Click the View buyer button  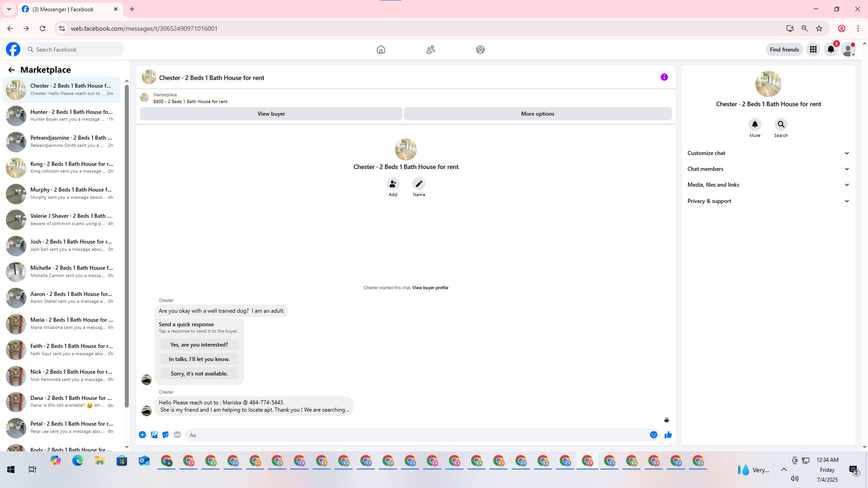271,114
